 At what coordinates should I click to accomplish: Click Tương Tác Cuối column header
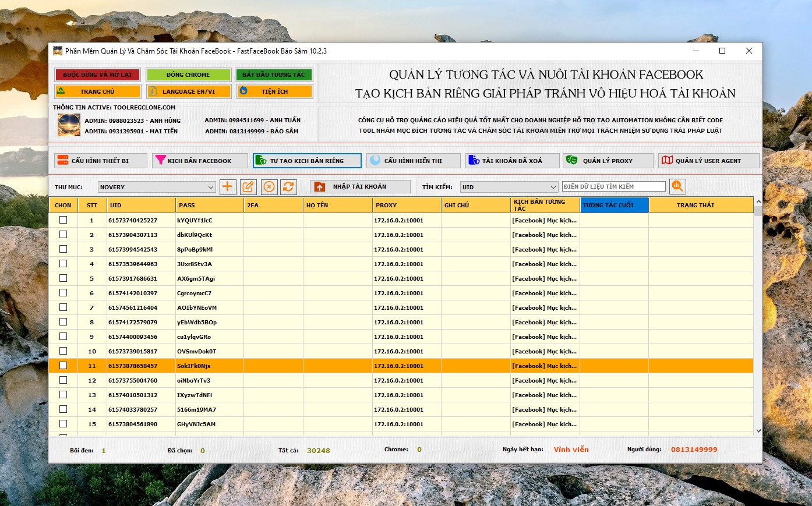pos(615,205)
